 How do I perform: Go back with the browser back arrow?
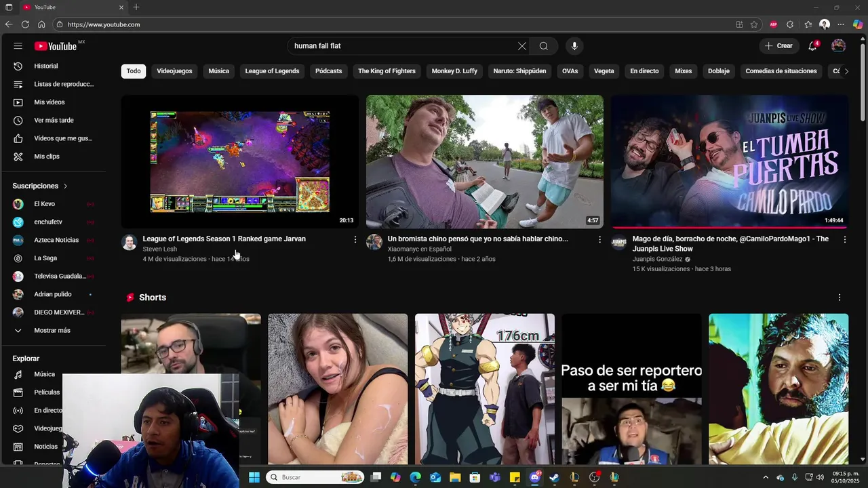9,24
